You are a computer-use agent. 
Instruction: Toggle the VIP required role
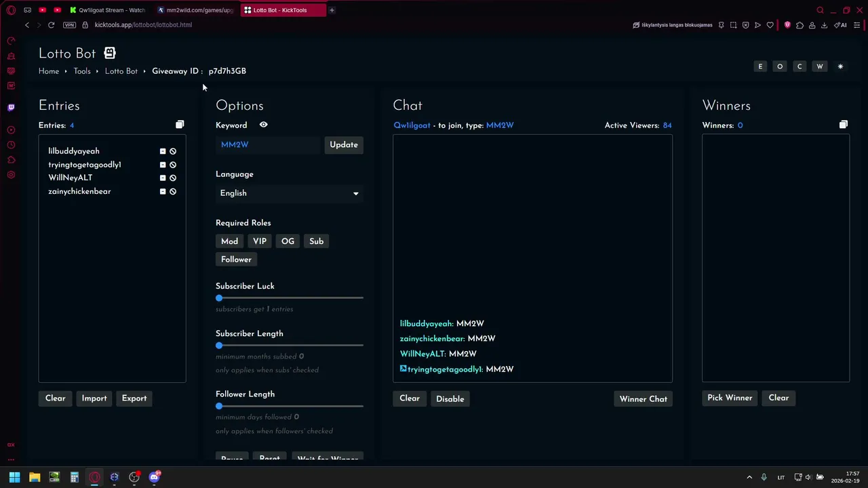click(x=260, y=241)
